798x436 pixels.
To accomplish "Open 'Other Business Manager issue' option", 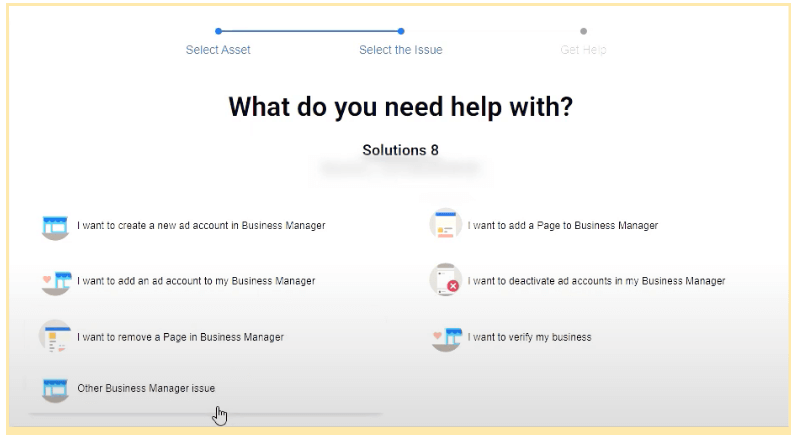I will tap(146, 388).
